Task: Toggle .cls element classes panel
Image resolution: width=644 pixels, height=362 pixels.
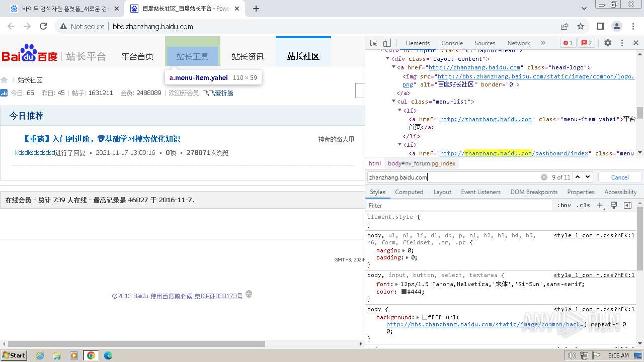Action: pyautogui.click(x=583, y=205)
